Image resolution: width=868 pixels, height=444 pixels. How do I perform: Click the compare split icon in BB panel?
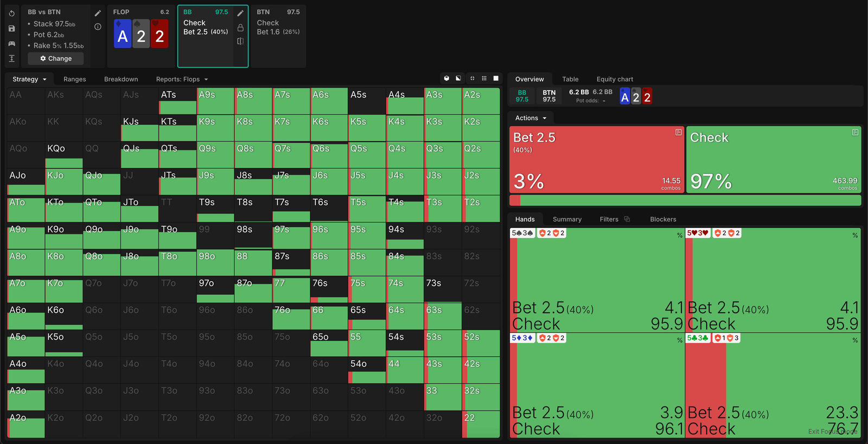(240, 41)
